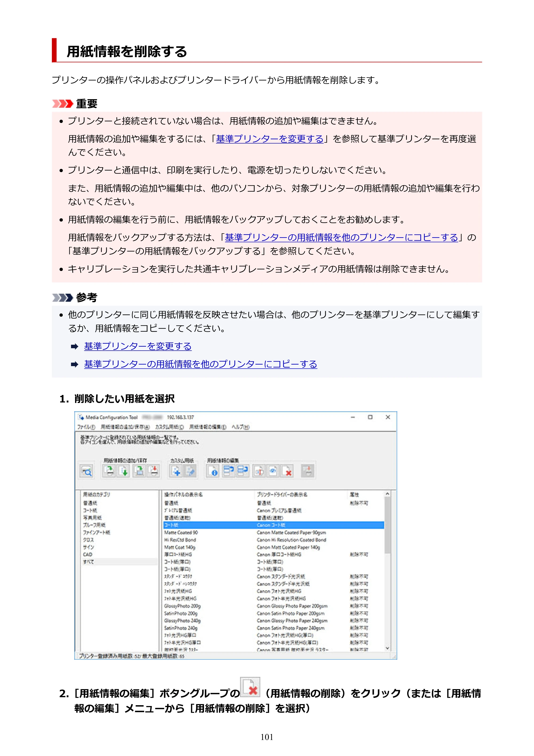Click the move-up order icon
Image resolution: width=534 pixels, height=756 pixels.
228,471
